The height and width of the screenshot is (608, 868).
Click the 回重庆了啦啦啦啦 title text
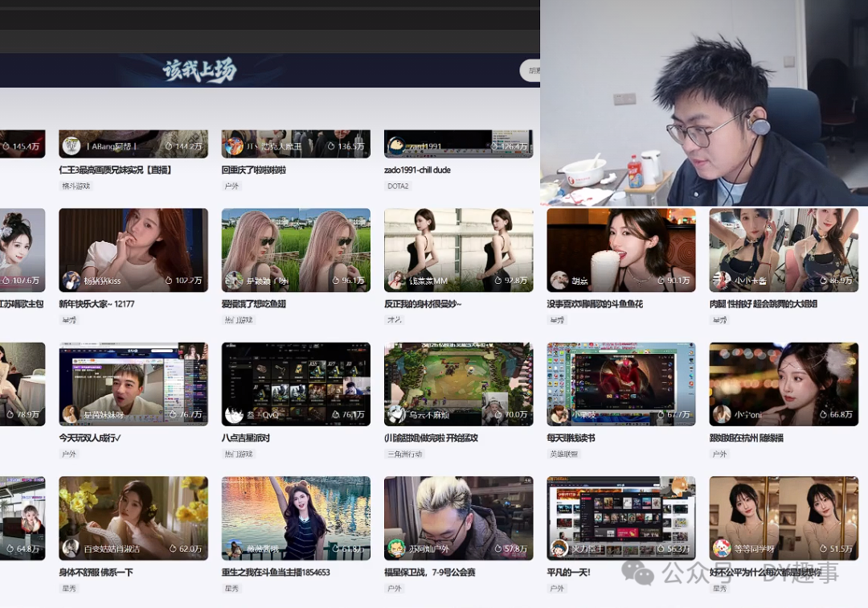254,170
